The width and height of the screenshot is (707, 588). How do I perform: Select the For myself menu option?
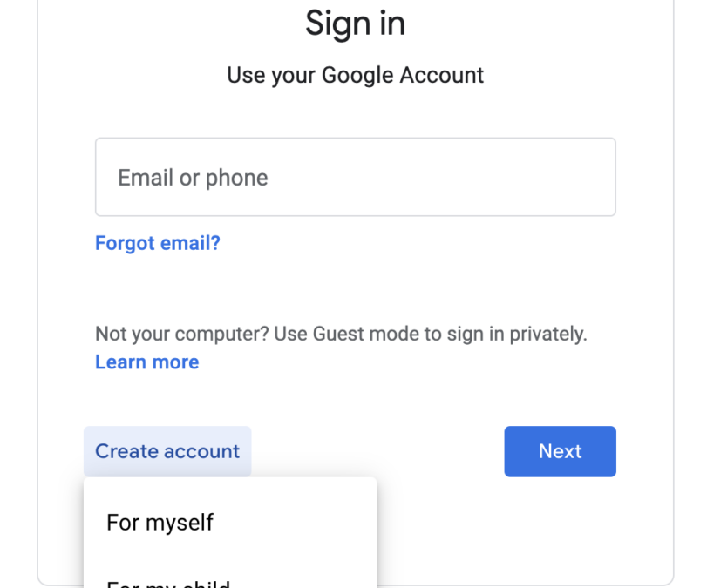tap(160, 523)
